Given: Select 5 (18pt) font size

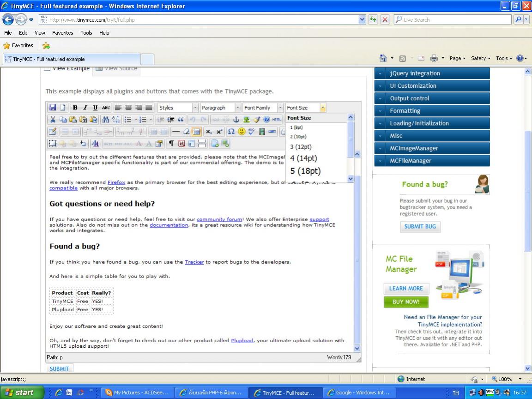Looking at the screenshot, I should click(x=305, y=171).
